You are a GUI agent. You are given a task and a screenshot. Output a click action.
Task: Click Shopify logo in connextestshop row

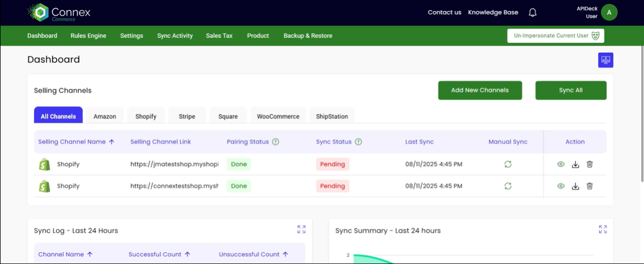45,186
